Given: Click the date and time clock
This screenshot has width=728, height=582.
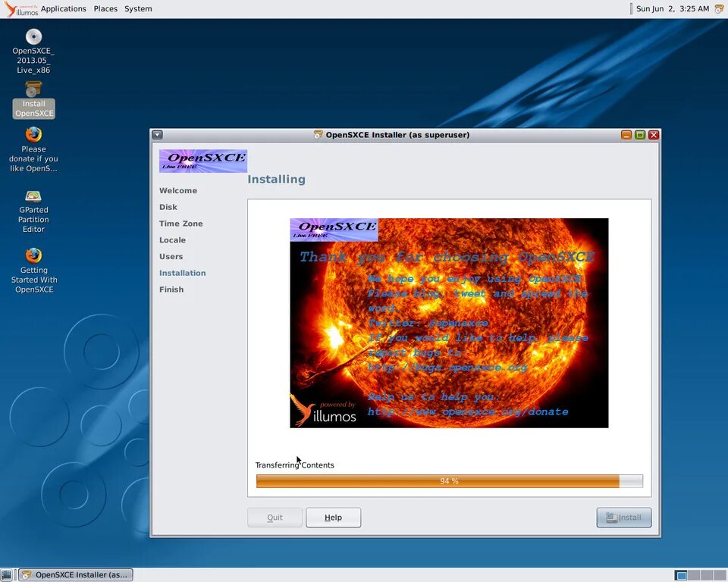Looking at the screenshot, I should tap(673, 9).
